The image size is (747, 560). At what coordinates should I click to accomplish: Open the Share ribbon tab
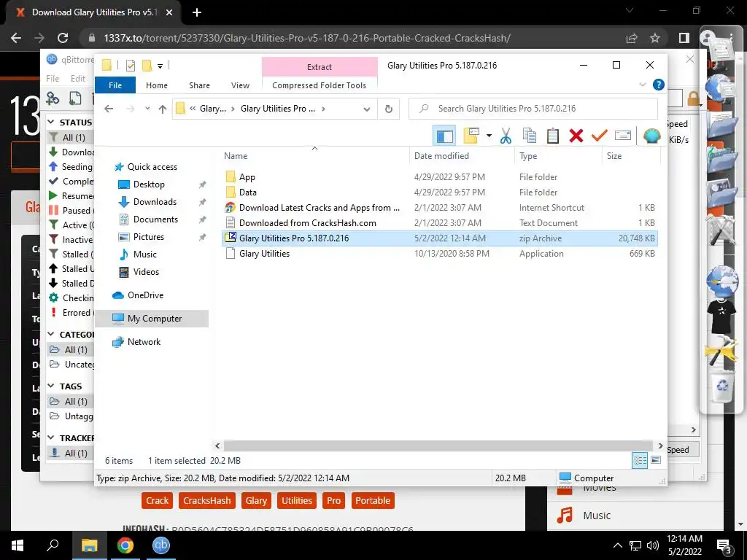click(199, 85)
